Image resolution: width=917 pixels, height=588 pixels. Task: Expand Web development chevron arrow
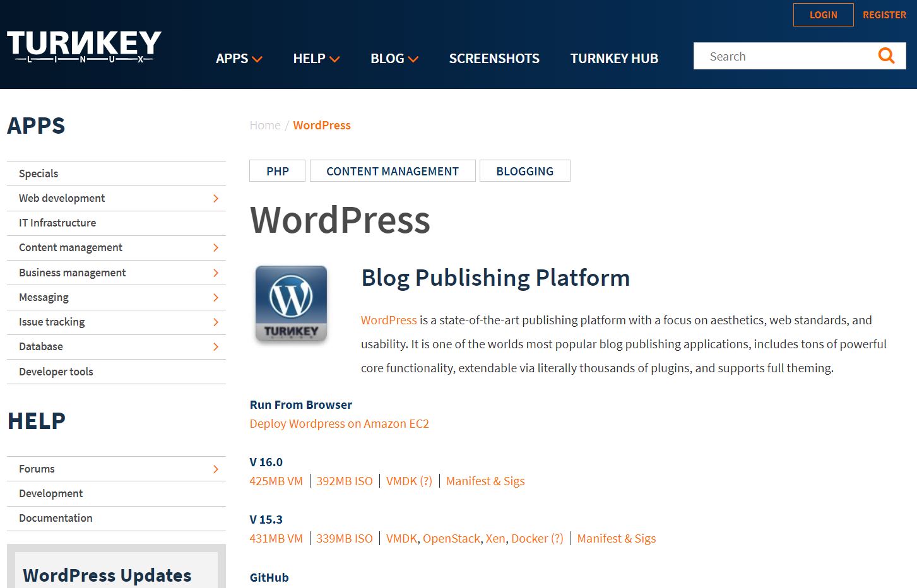point(216,199)
